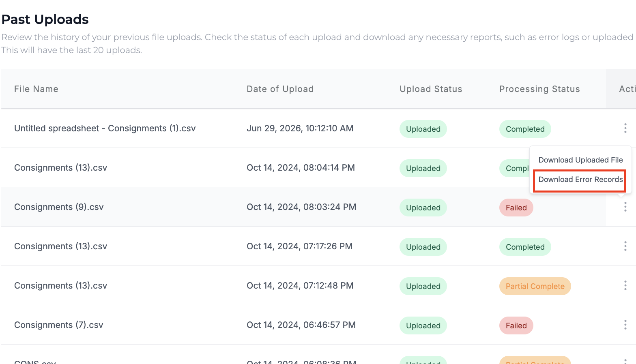Viewport: 636px width, 364px height.
Task: Open actions menu for 07:12:48 PM upload
Action: (x=625, y=286)
